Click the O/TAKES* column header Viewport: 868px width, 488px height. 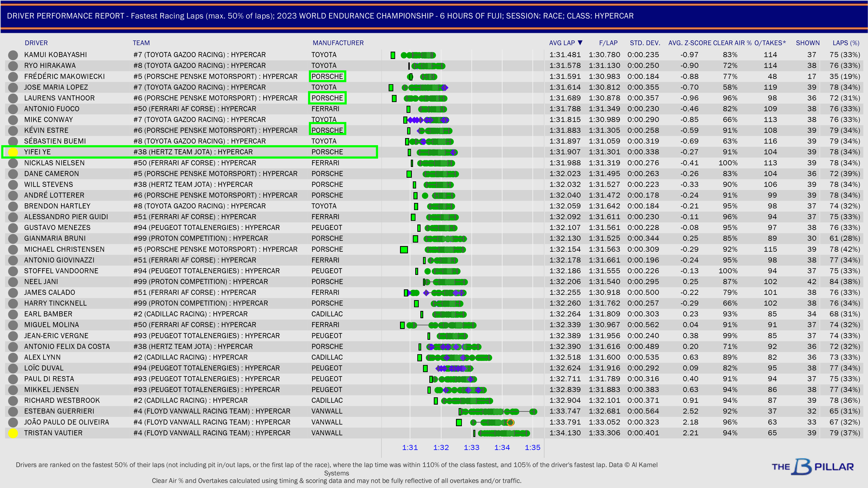770,43
